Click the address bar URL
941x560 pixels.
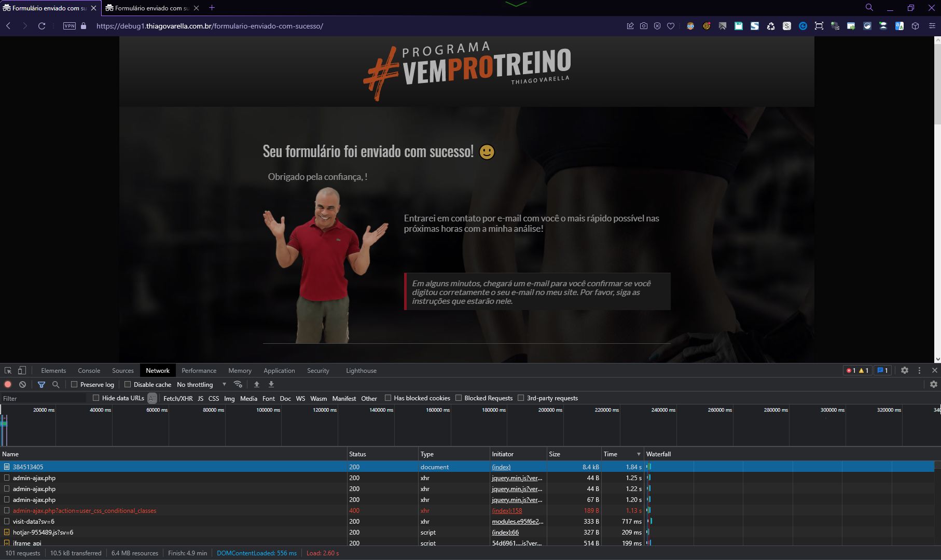[210, 26]
